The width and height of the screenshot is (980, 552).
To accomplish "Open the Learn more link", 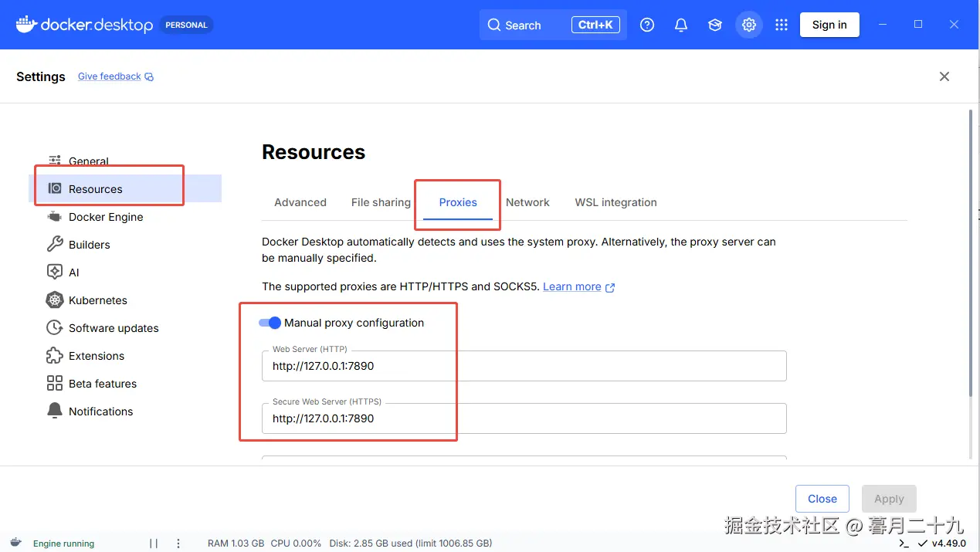I will point(572,286).
